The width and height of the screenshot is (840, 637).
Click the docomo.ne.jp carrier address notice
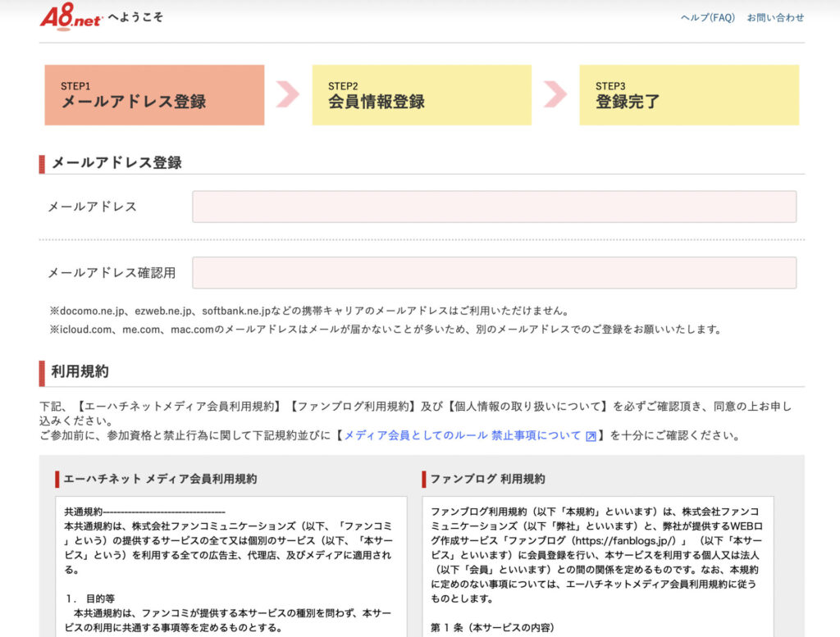coord(309,311)
